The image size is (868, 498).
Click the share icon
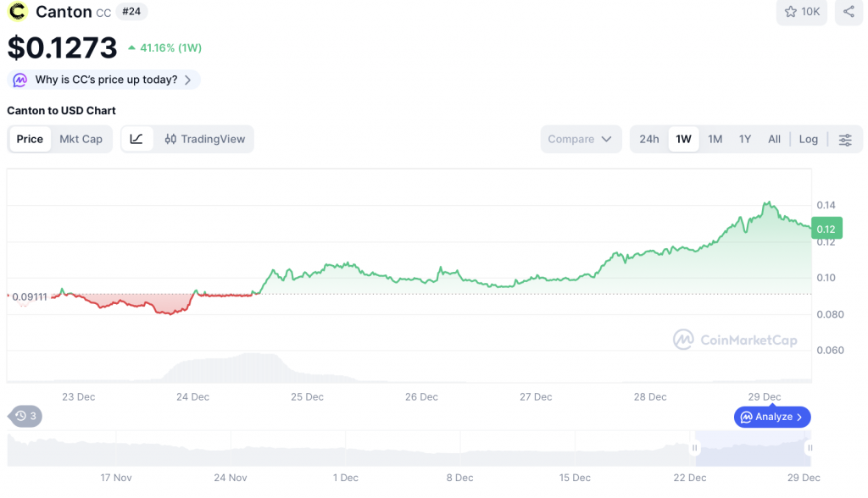(x=849, y=12)
